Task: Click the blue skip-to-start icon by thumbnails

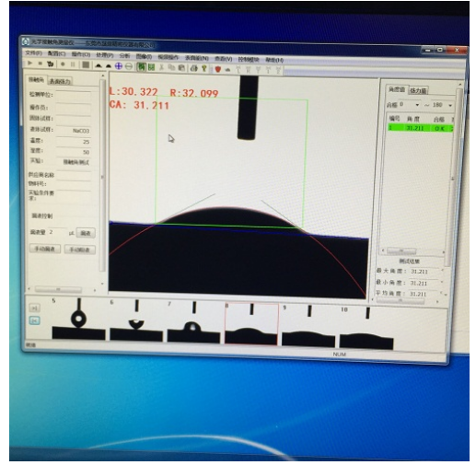Action: tap(34, 320)
